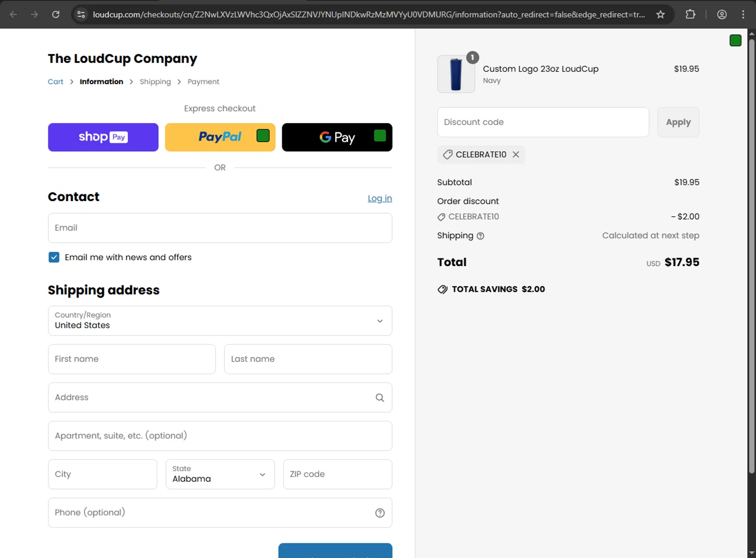Click the Total Savings tag icon
Image resolution: width=756 pixels, height=558 pixels.
443,289
